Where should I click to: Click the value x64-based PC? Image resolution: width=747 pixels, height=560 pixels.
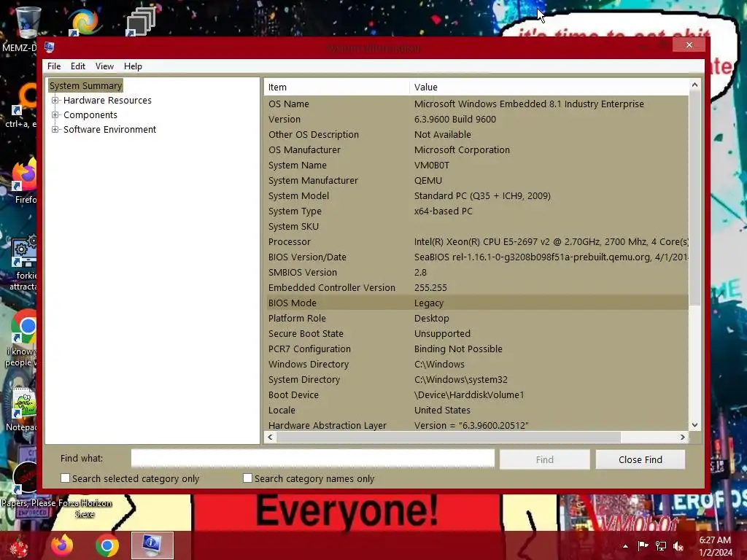pos(443,211)
